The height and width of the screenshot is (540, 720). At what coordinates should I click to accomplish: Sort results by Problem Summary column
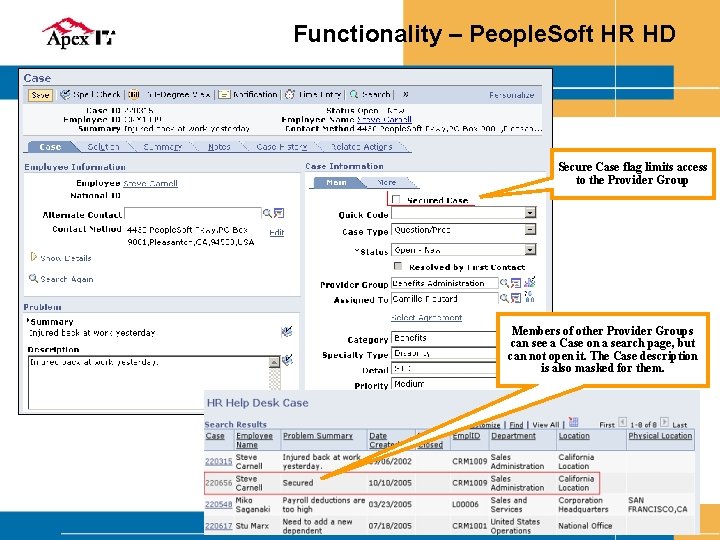click(318, 436)
